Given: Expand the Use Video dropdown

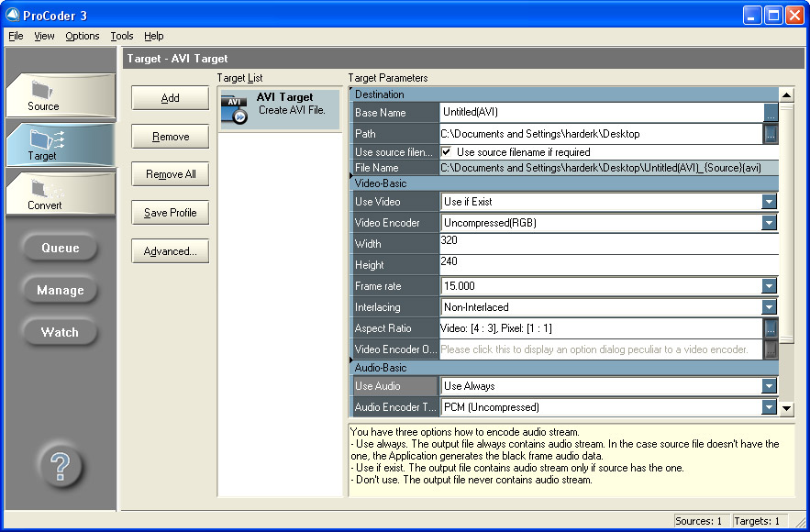Looking at the screenshot, I should [769, 202].
